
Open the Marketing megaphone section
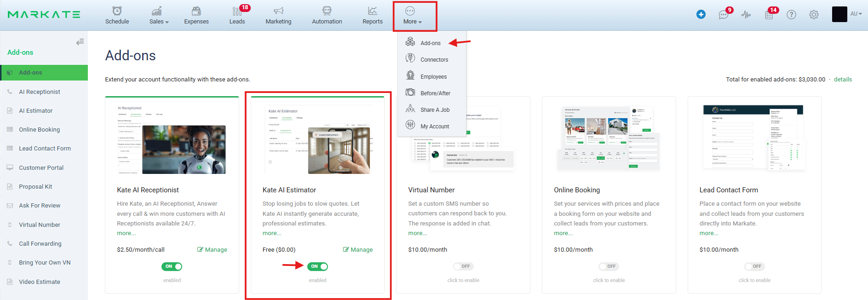278,15
